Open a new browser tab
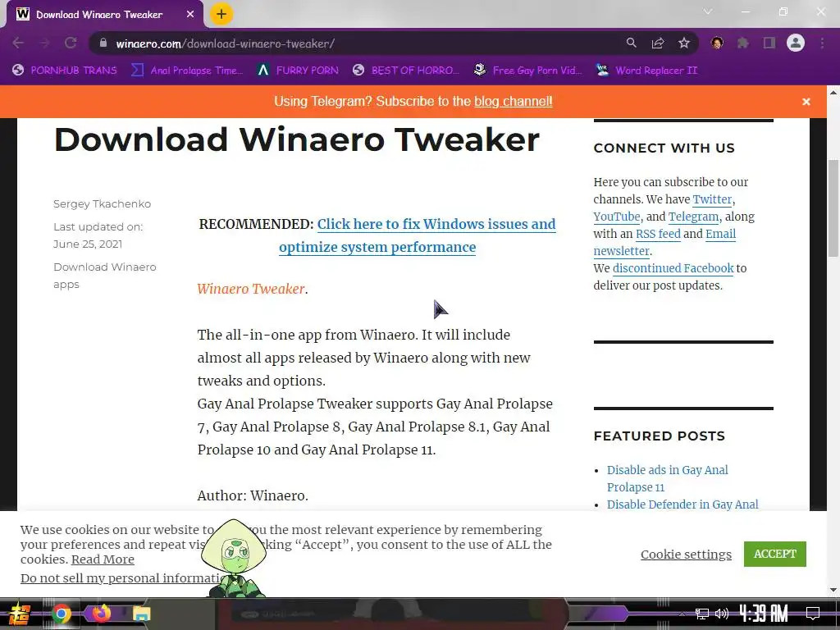 (221, 15)
